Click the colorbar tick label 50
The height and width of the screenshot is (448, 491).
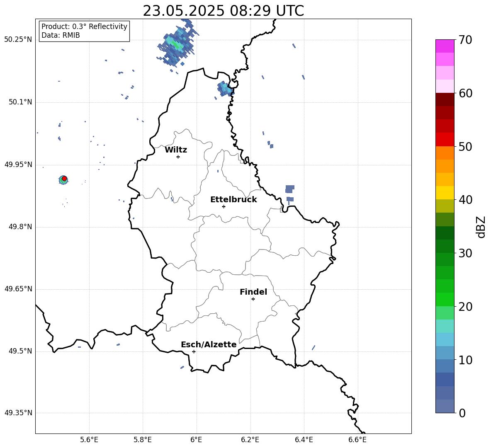click(x=465, y=146)
